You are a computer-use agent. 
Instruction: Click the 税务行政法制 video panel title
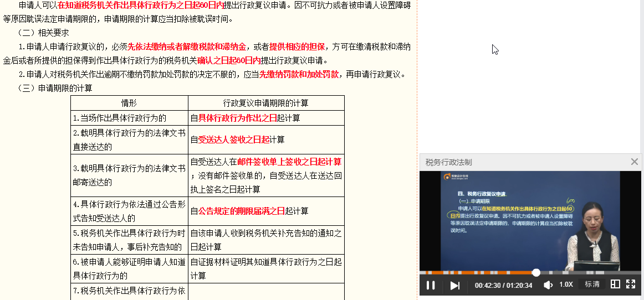pos(448,162)
